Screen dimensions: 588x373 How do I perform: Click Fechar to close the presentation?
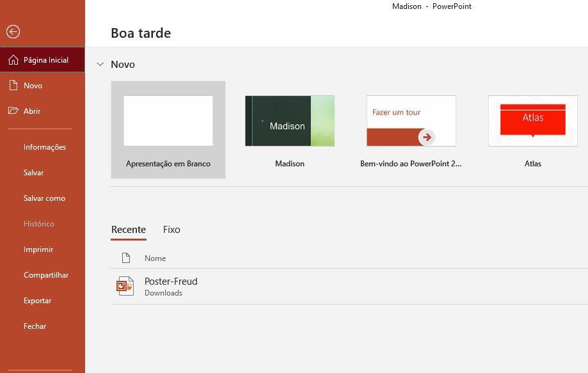tap(35, 326)
